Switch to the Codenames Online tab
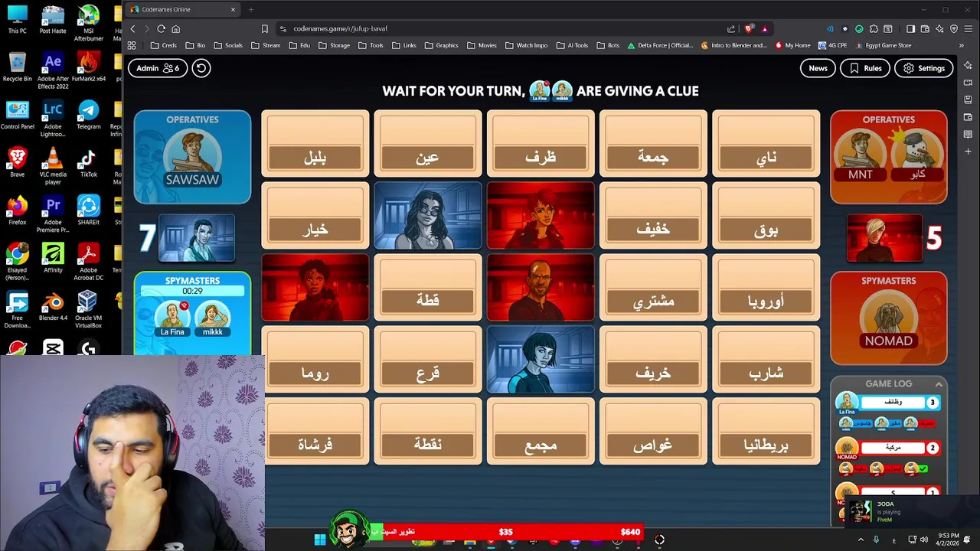Viewport: 980px width, 551px height. click(183, 9)
